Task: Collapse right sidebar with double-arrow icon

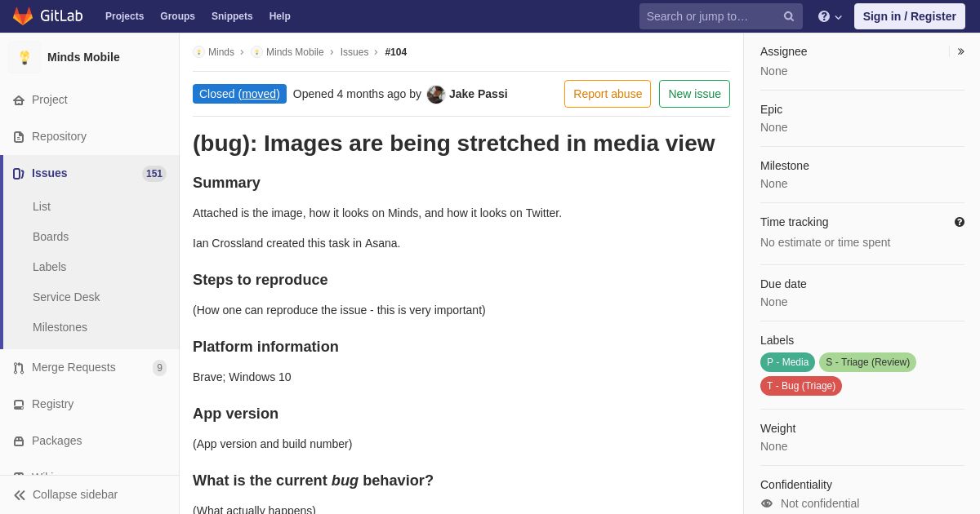Action: (x=960, y=51)
